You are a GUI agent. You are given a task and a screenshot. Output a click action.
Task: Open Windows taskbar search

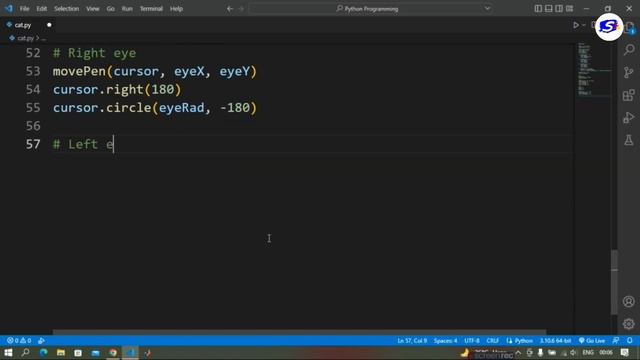[25, 353]
